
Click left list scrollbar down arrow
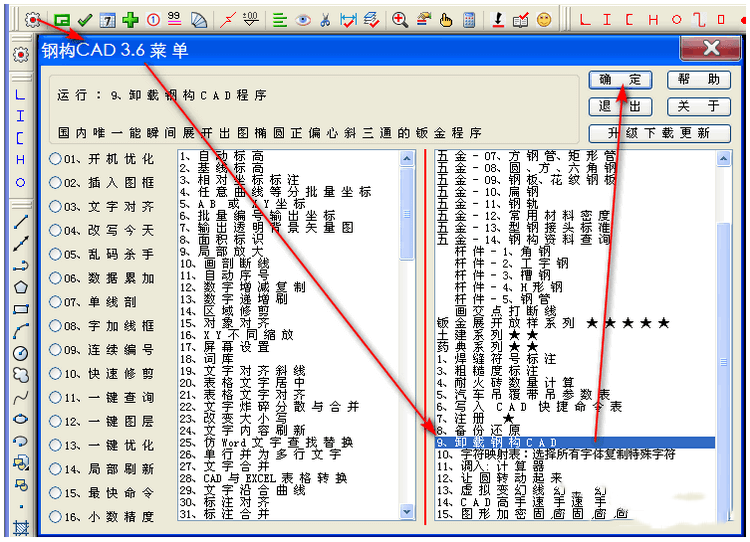point(407,512)
